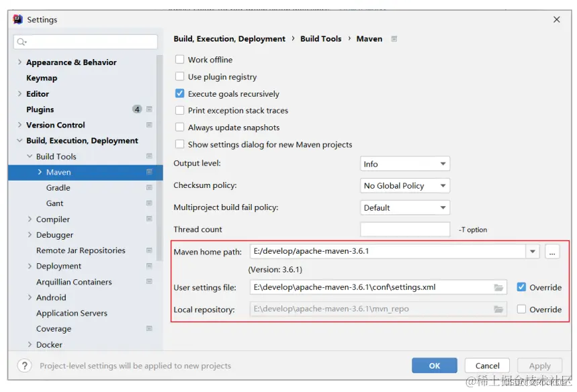Click OK to confirm settings
Viewport: 577px width, 392px height.
click(434, 366)
